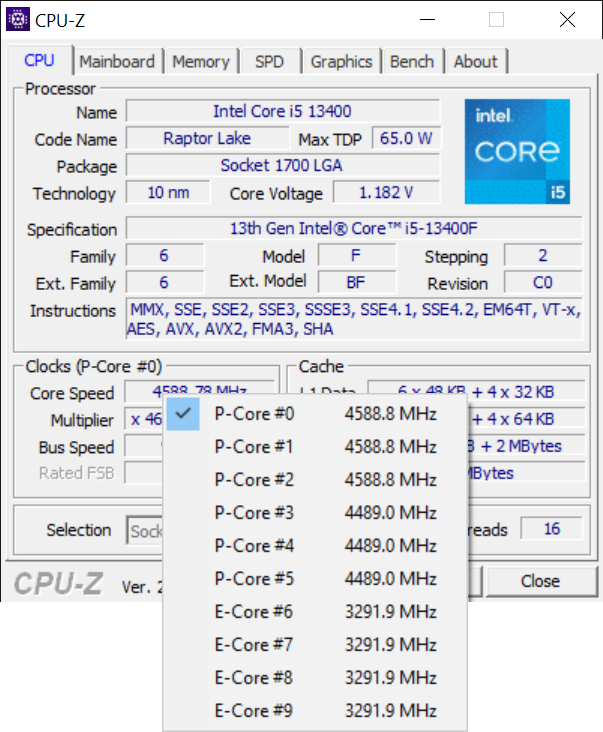The width and height of the screenshot is (603, 732).
Task: Click the Name field Intel Core i5 13400
Action: point(282,112)
